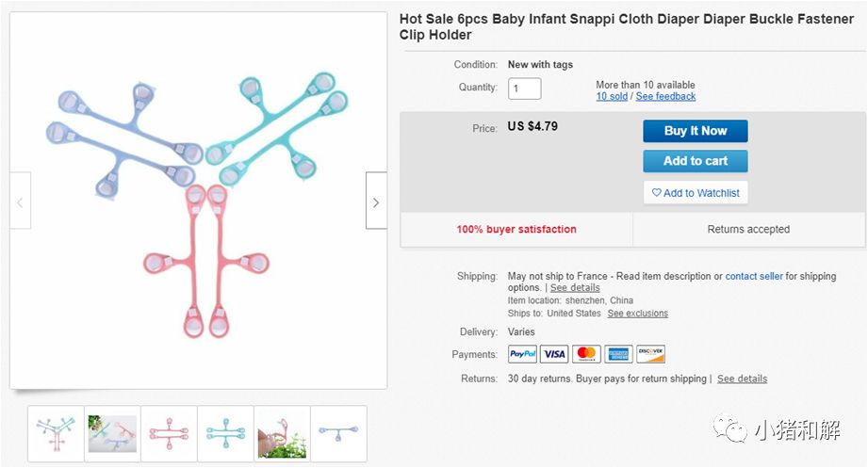868x468 pixels.
Task: Click the Discover card icon
Action: 650,354
